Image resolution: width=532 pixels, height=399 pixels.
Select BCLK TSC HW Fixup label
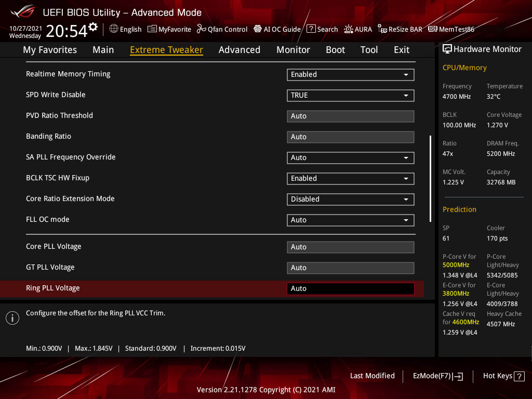(x=58, y=178)
